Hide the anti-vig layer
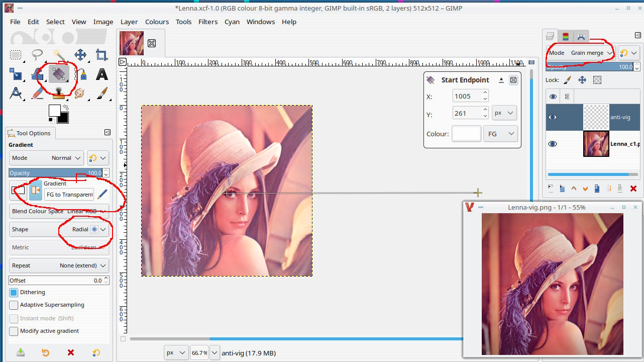The image size is (644, 362). [x=553, y=117]
